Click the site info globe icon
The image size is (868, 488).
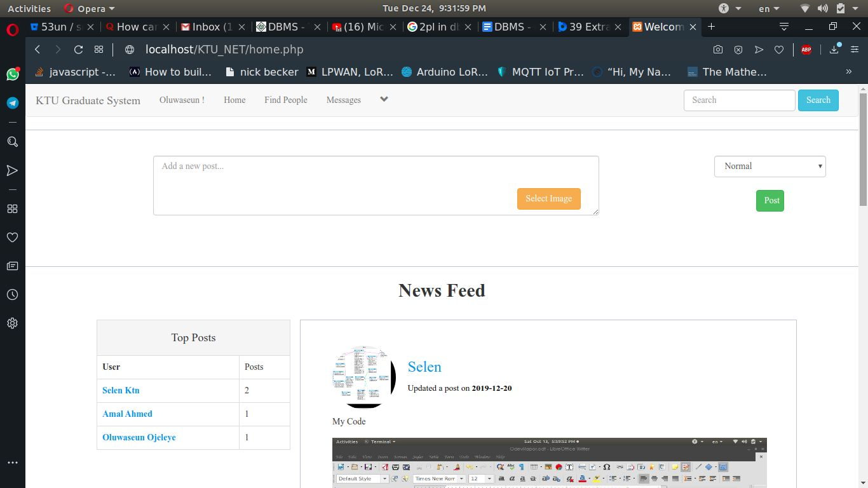[x=130, y=50]
